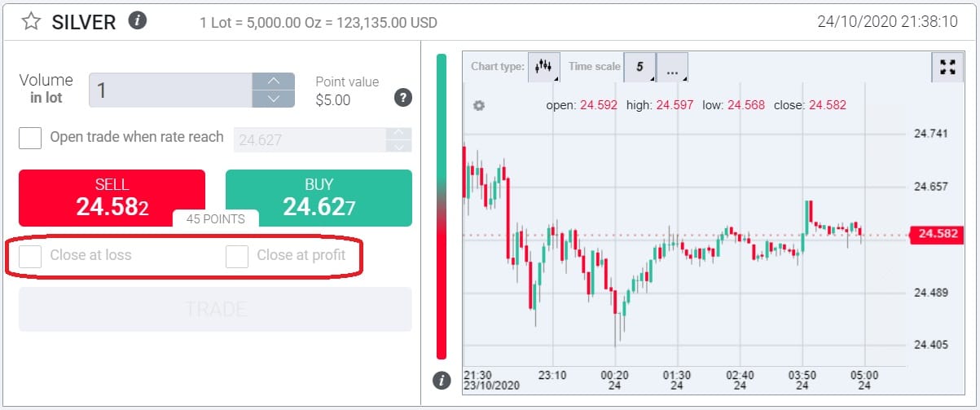Enable 'Open trade when rate reach' checkbox

coord(30,138)
